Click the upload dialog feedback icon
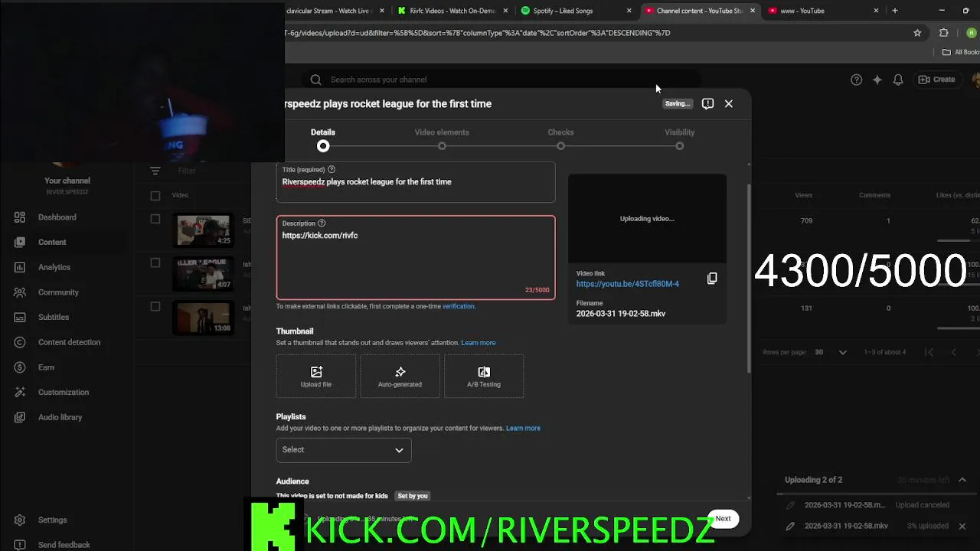The height and width of the screenshot is (551, 980). coord(707,103)
